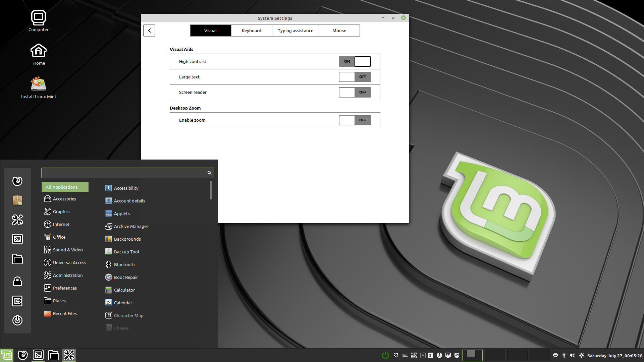Select the Graphics category
This screenshot has width=644, height=362.
click(65, 212)
